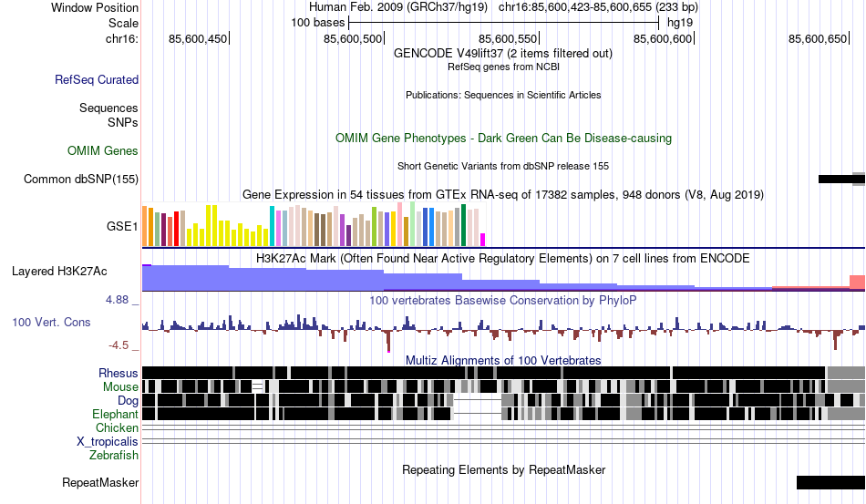Click the black RepeatMasker repeat element

[x=830, y=482]
